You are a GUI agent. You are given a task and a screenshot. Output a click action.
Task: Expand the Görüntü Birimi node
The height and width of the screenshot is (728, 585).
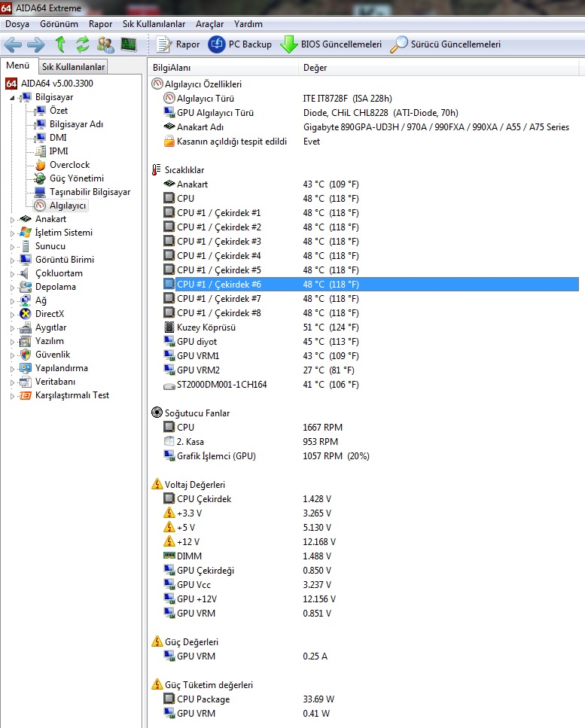(x=13, y=260)
